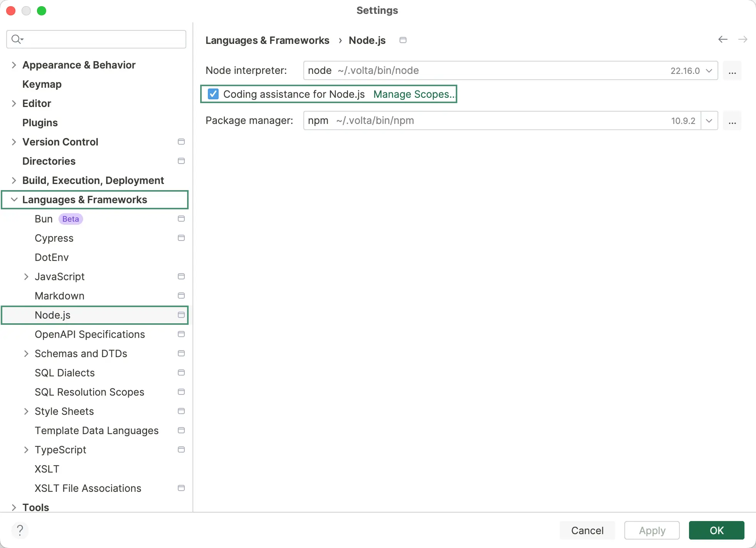Select Keymap in the settings tree
Screen dimensions: 756x548
(42, 84)
